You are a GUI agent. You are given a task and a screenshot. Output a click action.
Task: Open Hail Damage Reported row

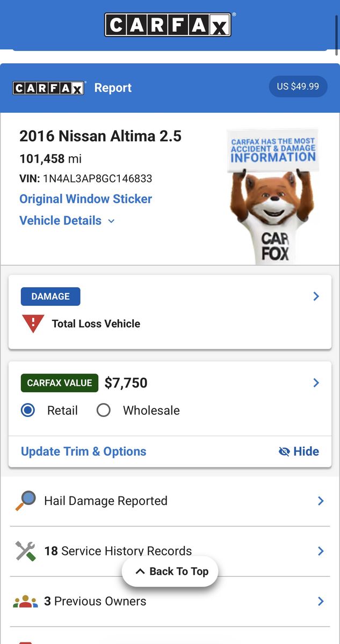tap(170, 501)
